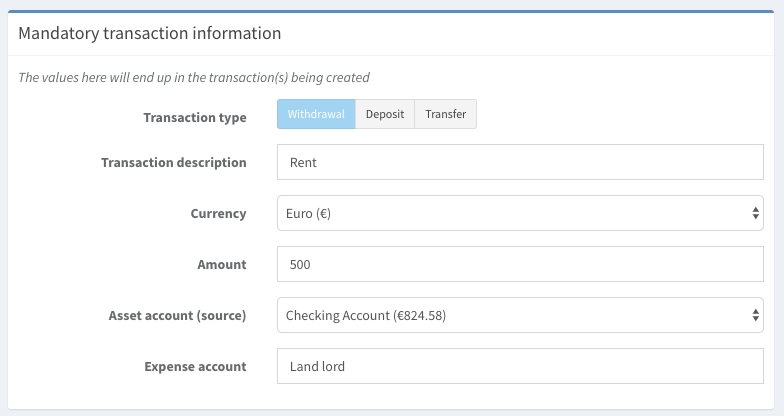Image resolution: width=784 pixels, height=416 pixels.
Task: Select the Deposit transaction type
Action: pos(385,114)
